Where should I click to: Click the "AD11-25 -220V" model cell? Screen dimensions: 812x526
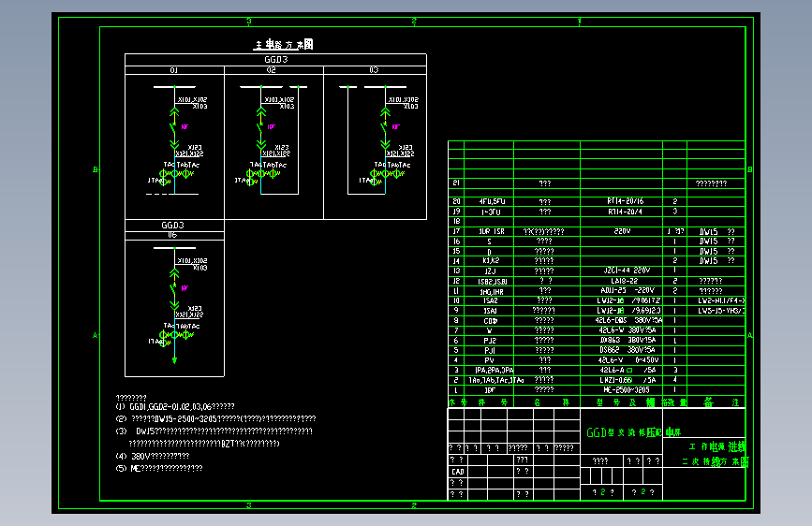[x=627, y=290]
